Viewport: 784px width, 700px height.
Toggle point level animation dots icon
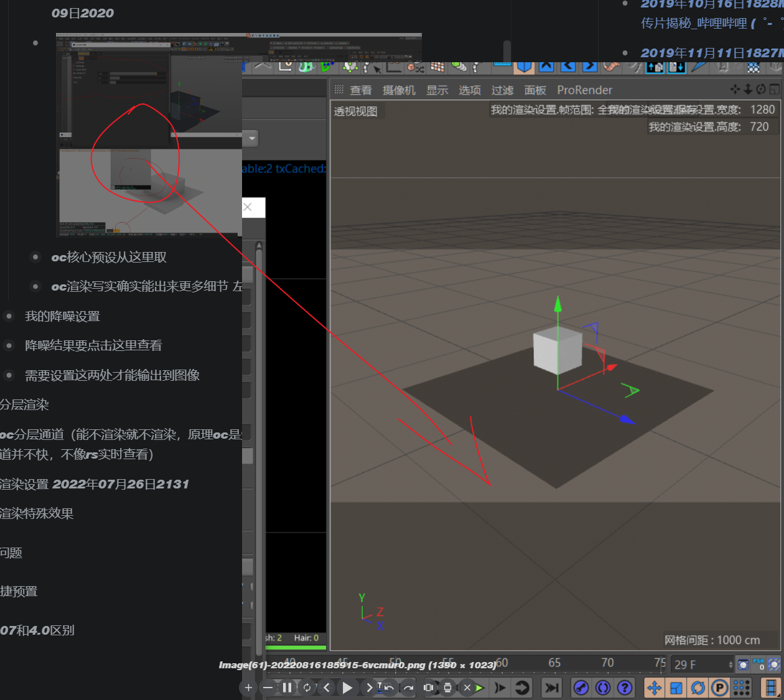tap(742, 688)
